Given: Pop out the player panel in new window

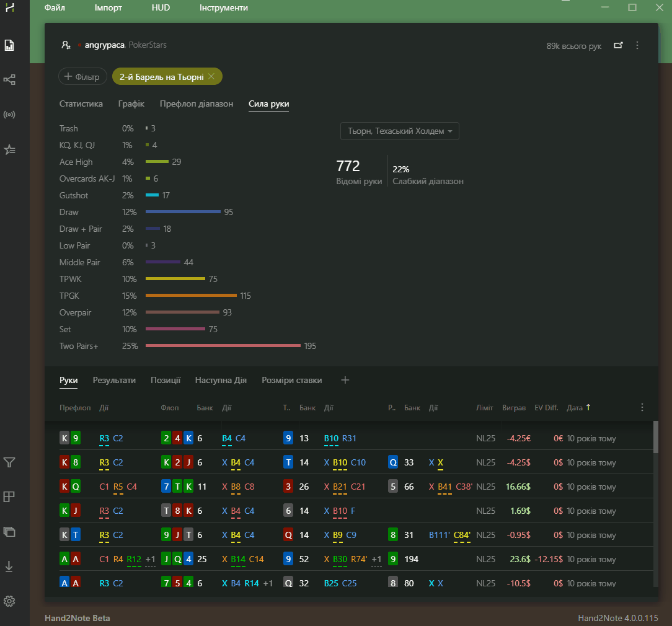Looking at the screenshot, I should coord(618,45).
